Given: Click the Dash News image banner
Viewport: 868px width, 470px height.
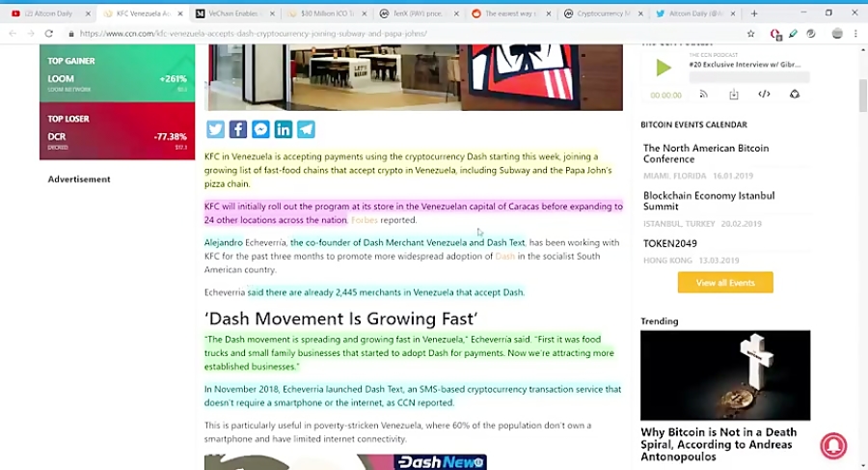Looking at the screenshot, I should click(x=345, y=462).
